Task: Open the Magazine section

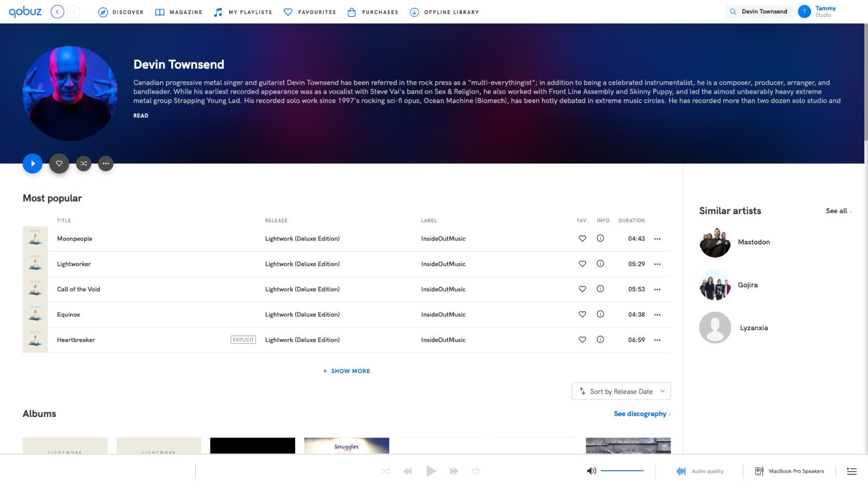Action: click(178, 12)
